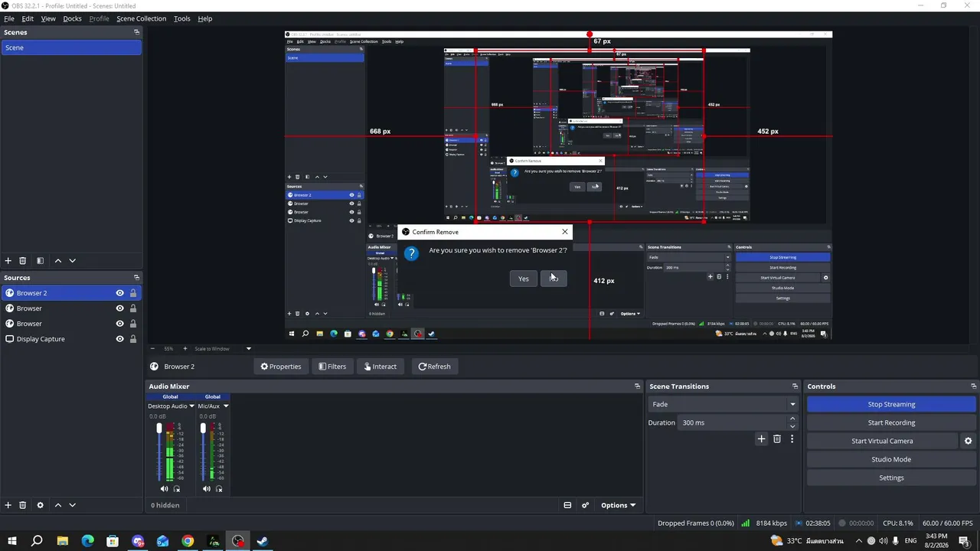Image resolution: width=980 pixels, height=551 pixels.
Task: Float the Controls dock panel
Action: [x=974, y=386]
